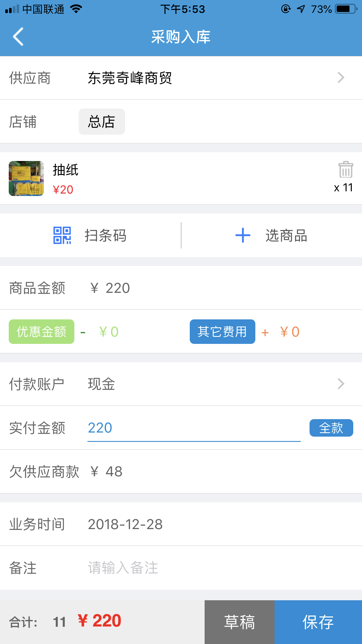Screen dimensions: 362x644
Task: Expand supplier chevron for 东莞奇峰商贸
Action: 341,78
